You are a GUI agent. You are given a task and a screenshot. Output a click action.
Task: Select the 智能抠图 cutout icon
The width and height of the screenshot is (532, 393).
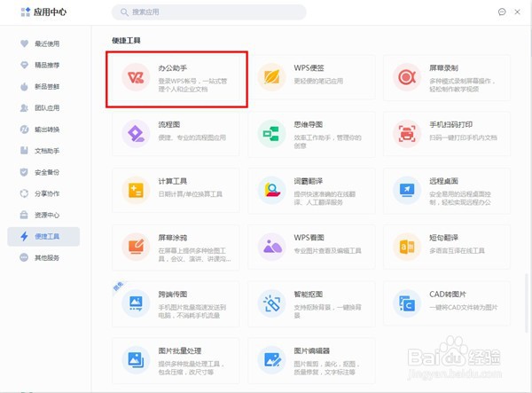click(271, 303)
